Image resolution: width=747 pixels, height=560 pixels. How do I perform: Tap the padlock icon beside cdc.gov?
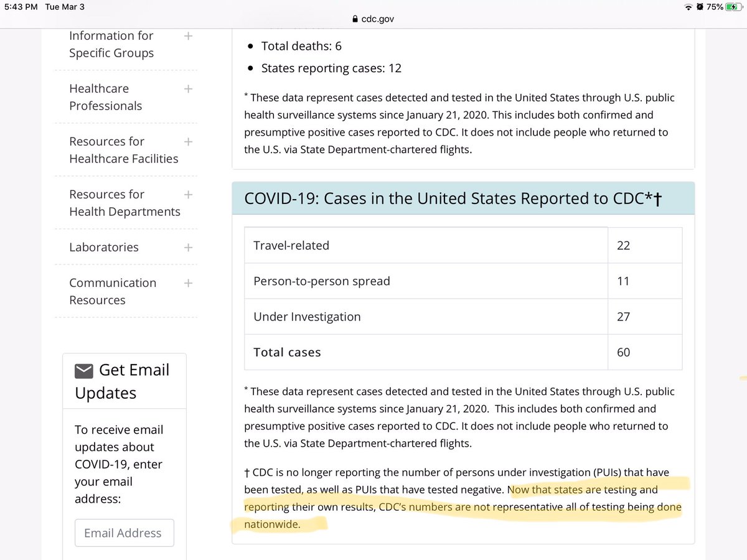[x=355, y=19]
